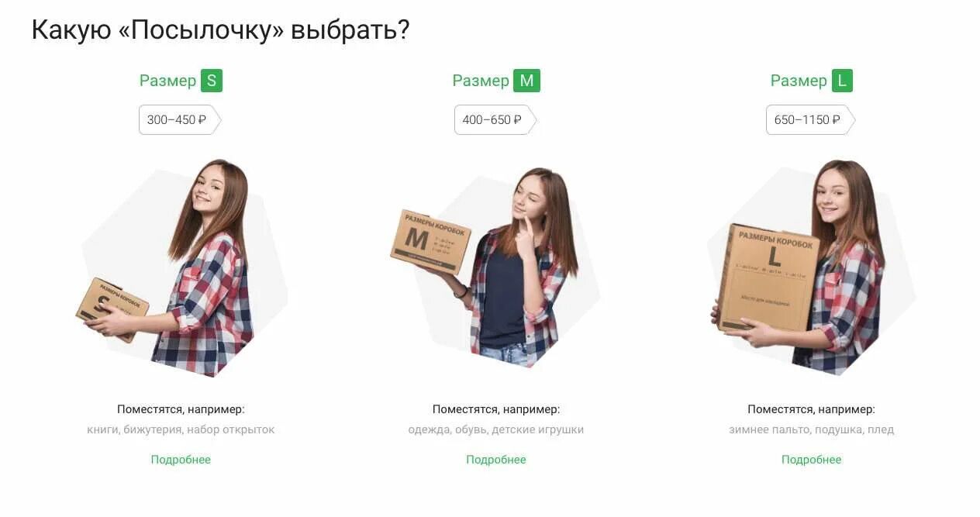Image resolution: width=980 pixels, height=517 pixels.
Task: Open Подробнее link under size L
Action: [x=811, y=460]
